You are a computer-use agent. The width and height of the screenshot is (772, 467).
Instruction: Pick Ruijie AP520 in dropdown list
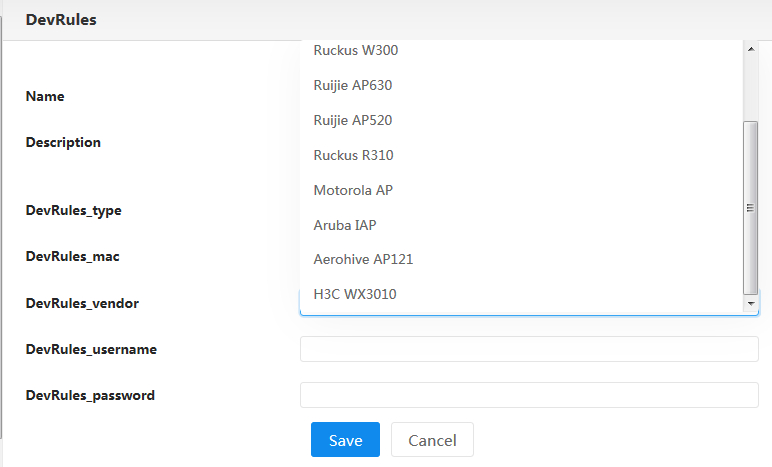coord(521,120)
